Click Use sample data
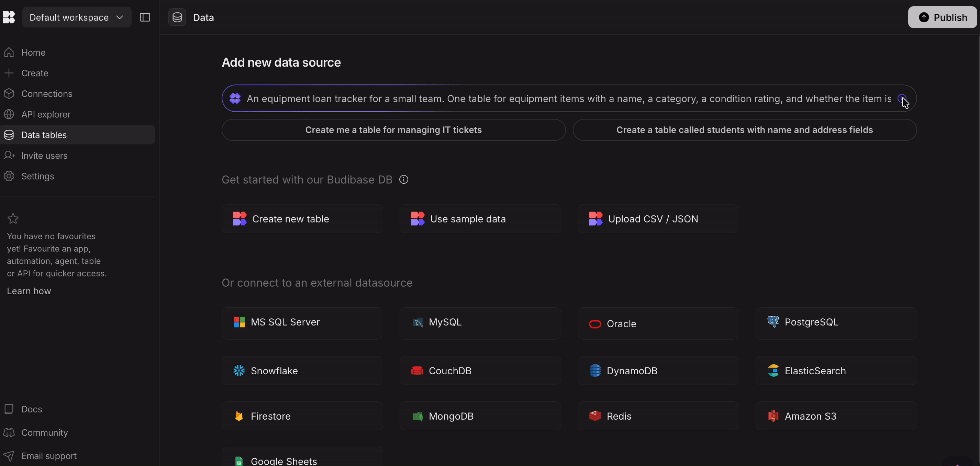This screenshot has height=466, width=980. [x=480, y=218]
